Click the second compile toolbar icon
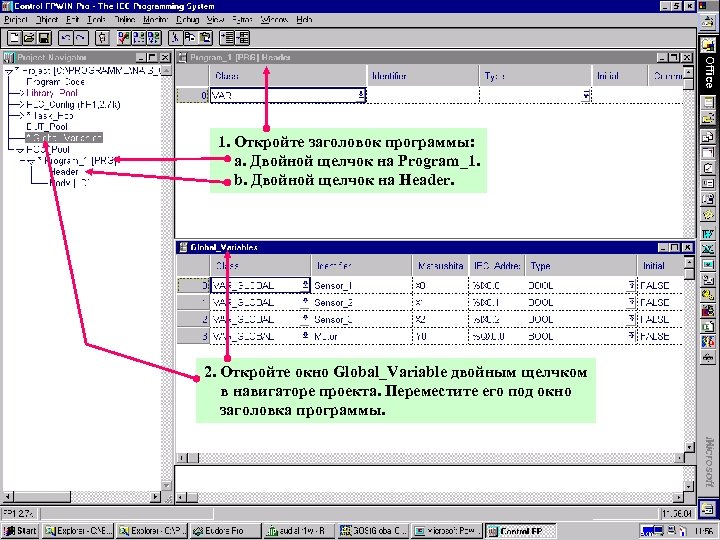 coord(139,38)
